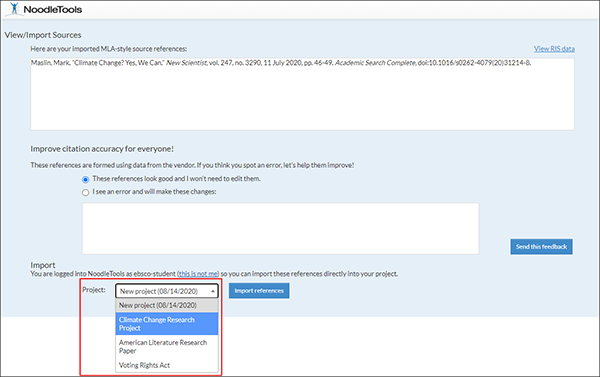
Task: Click the Send this feedback button
Action: point(541,247)
